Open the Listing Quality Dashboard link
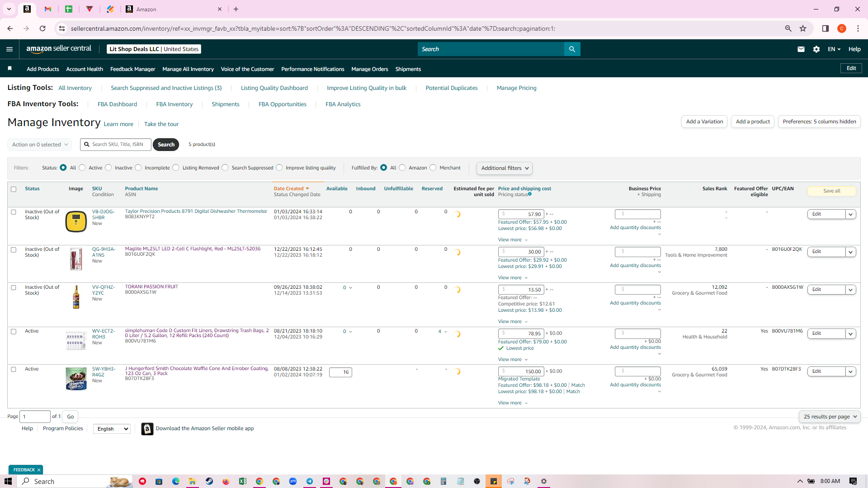This screenshot has width=868, height=488. pos(274,88)
